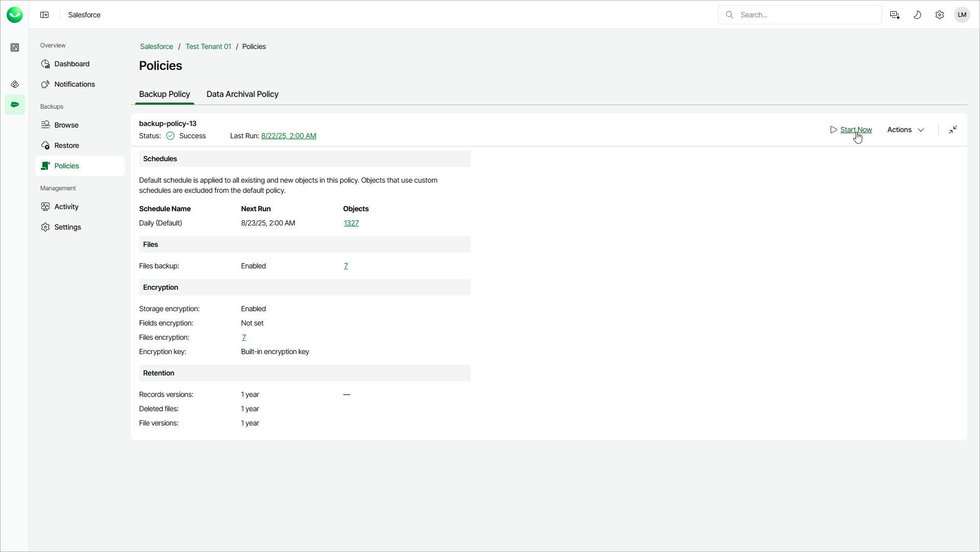Toggle the sidebar panel icon

tap(44, 15)
